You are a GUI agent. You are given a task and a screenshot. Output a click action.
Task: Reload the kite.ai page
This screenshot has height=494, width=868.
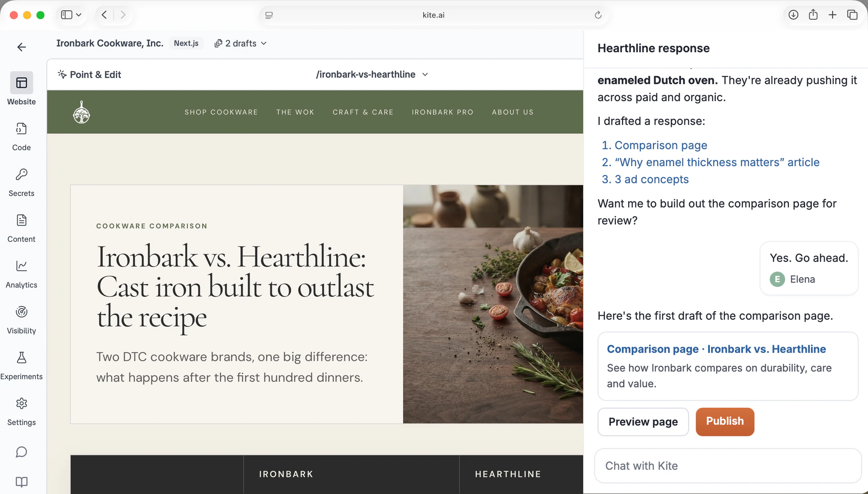point(598,15)
